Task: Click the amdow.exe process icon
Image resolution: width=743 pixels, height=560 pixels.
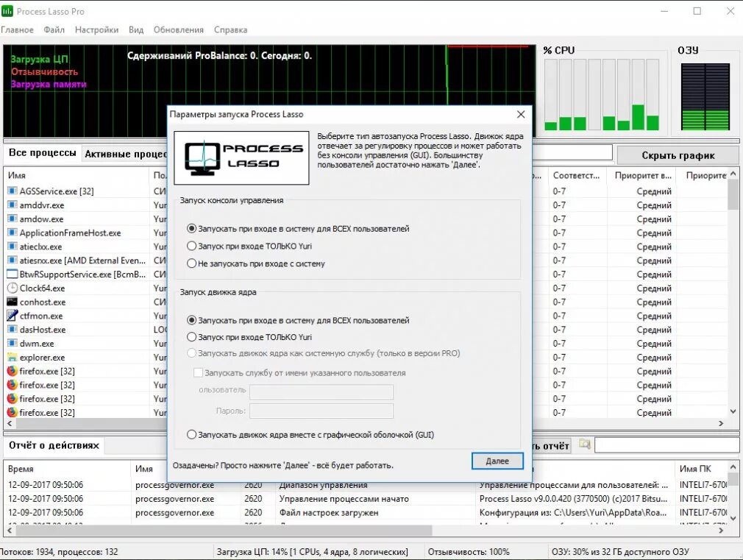Action: coord(12,219)
